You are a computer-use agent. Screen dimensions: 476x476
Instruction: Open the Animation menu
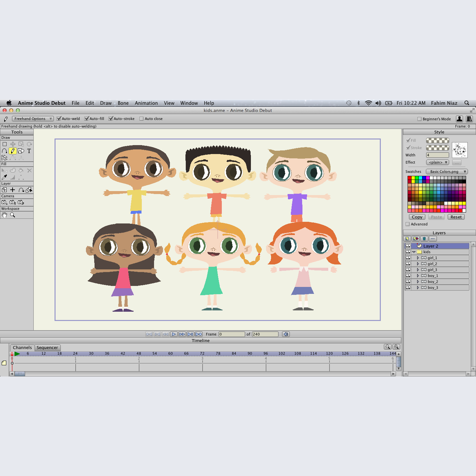(146, 103)
